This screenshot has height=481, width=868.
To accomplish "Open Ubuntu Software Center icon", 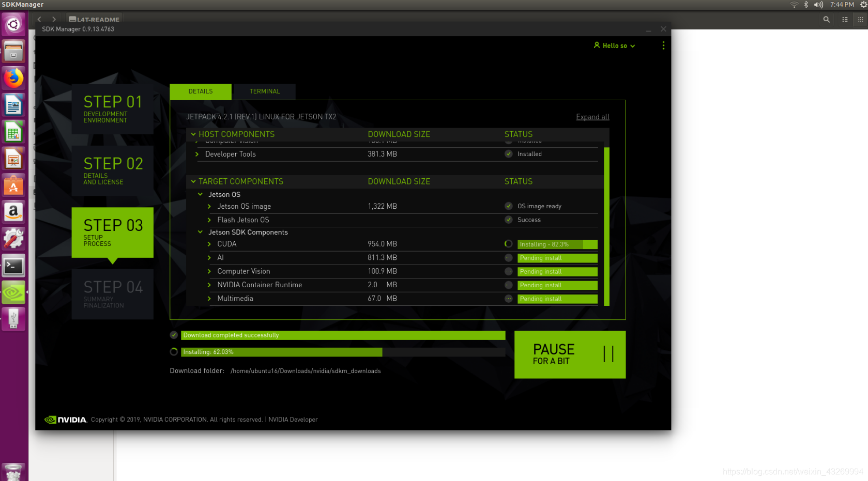I will click(x=13, y=185).
